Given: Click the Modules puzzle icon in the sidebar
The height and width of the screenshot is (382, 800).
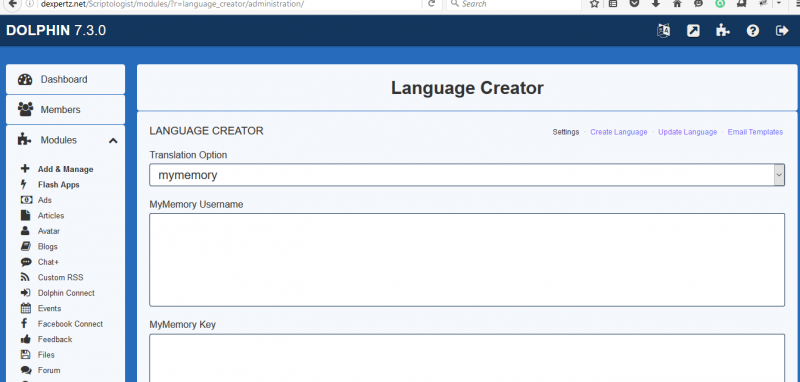Looking at the screenshot, I should (x=24, y=140).
